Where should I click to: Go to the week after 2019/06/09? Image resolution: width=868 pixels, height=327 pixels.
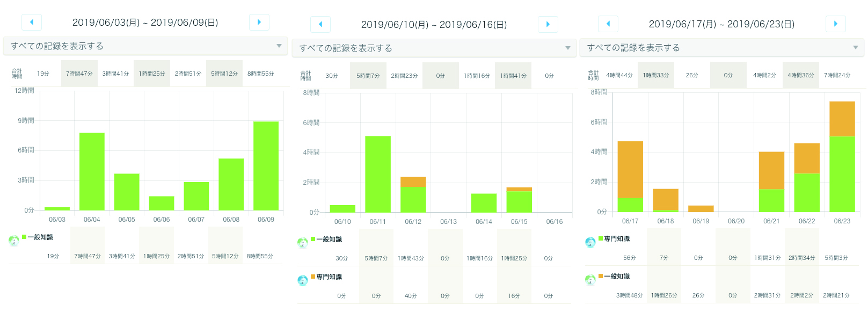pos(259,22)
